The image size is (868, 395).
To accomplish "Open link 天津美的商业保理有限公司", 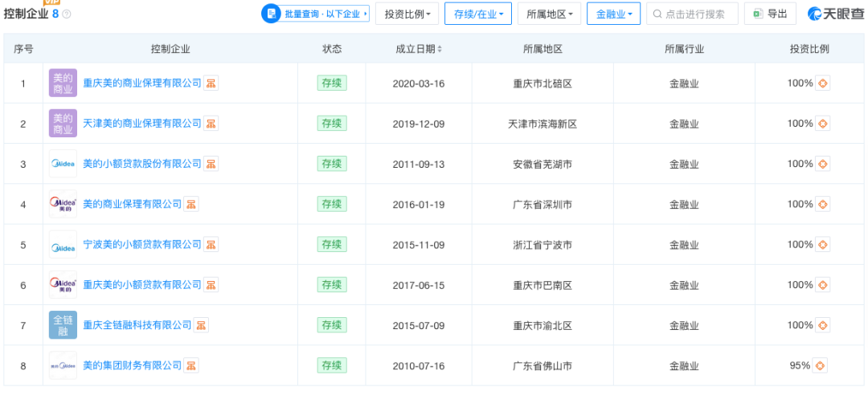I will pyautogui.click(x=141, y=124).
